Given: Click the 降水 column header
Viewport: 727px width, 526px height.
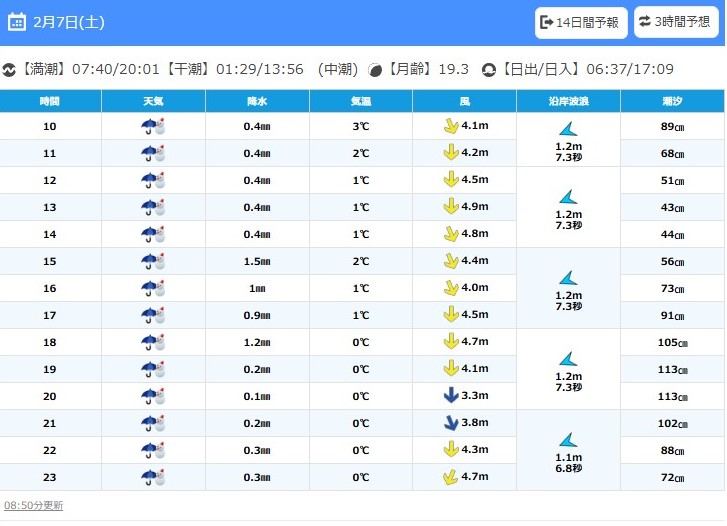Looking at the screenshot, I should point(257,101).
